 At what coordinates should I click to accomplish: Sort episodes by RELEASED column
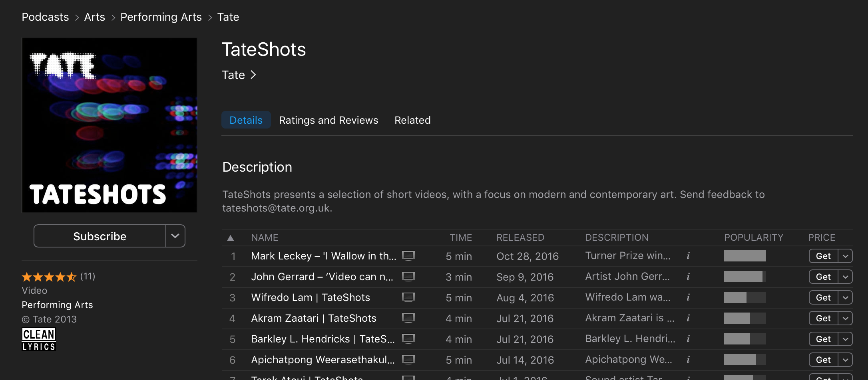(520, 238)
